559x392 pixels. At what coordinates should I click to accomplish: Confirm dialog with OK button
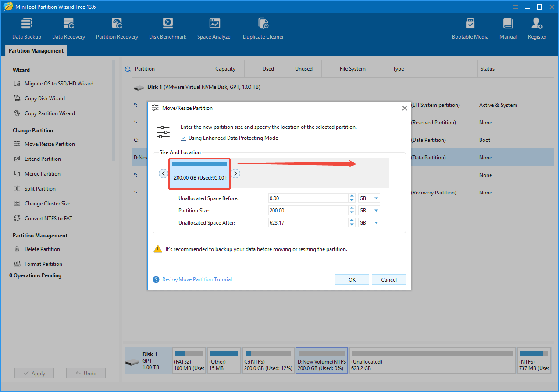click(352, 279)
